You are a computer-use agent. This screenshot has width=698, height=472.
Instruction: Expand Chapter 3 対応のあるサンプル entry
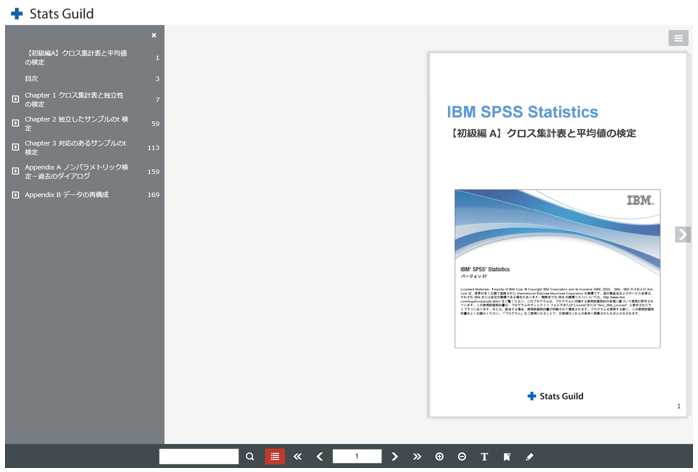16,147
